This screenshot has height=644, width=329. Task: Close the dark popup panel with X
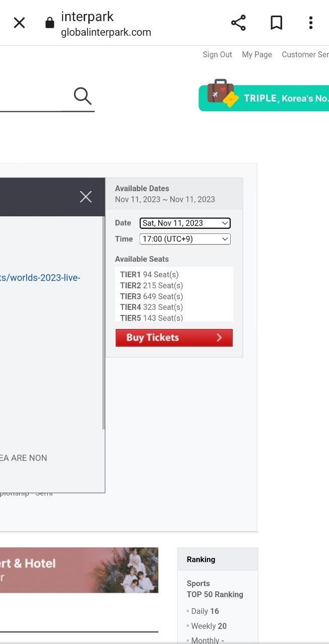pyautogui.click(x=86, y=197)
